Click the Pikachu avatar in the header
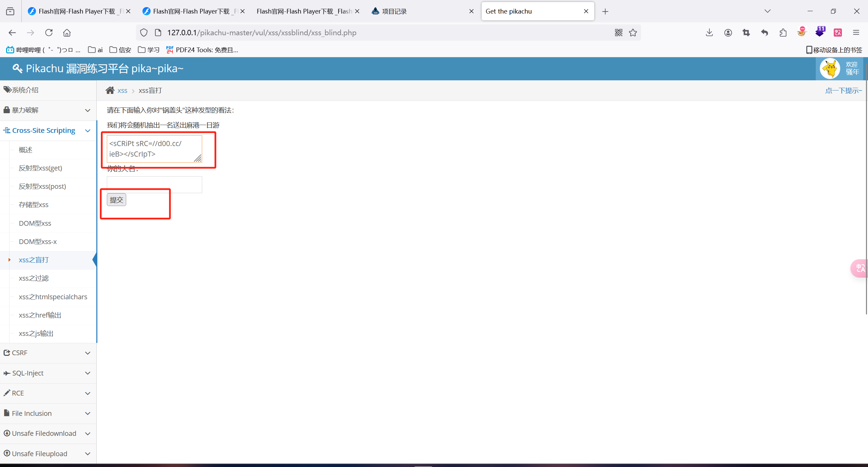This screenshot has height=467, width=868. pos(830,68)
